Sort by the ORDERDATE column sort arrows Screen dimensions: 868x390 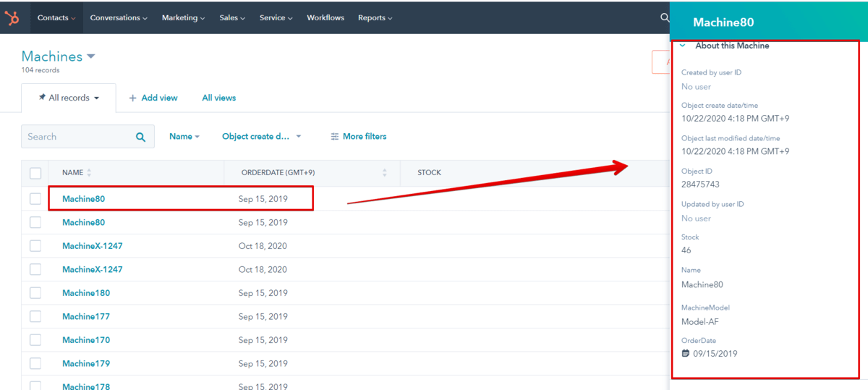point(384,173)
